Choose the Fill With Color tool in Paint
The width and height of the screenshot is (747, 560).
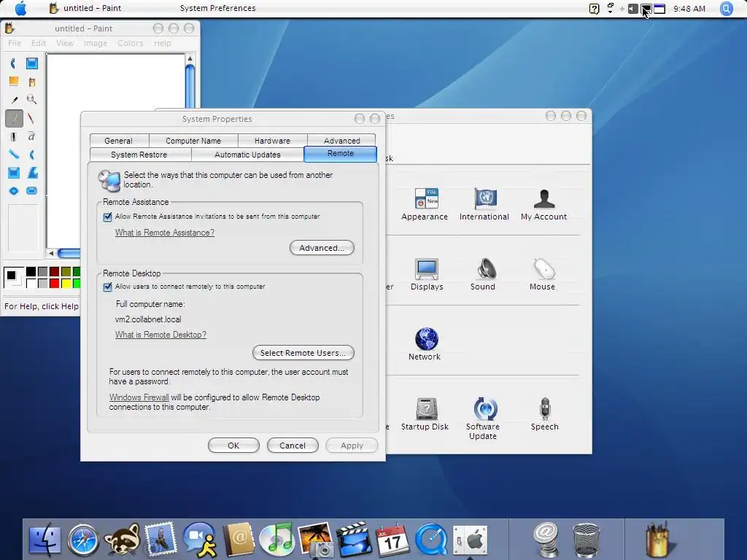coord(32,82)
